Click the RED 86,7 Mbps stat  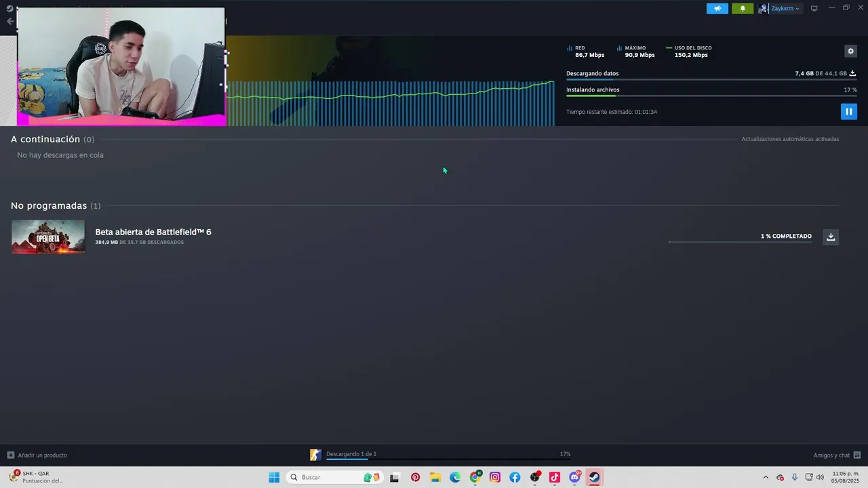(586, 52)
